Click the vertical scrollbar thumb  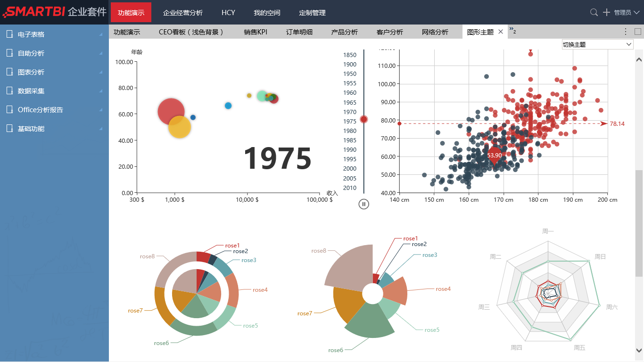[639, 223]
